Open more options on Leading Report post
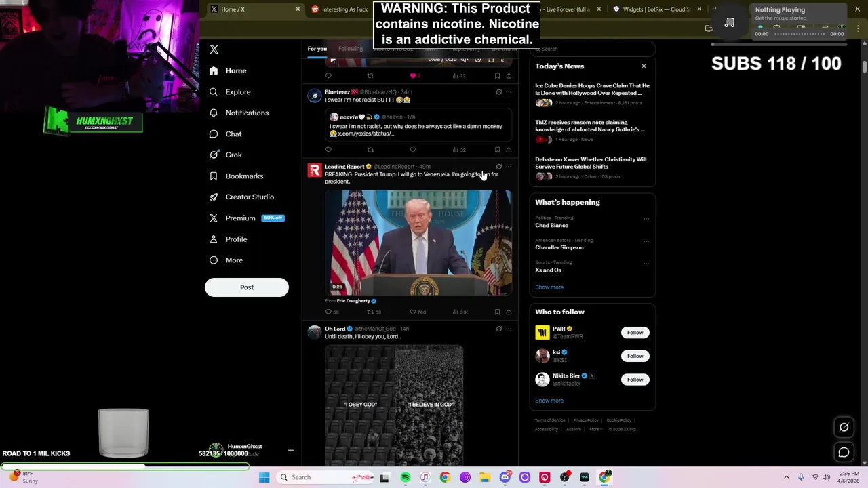868x488 pixels. 509,167
